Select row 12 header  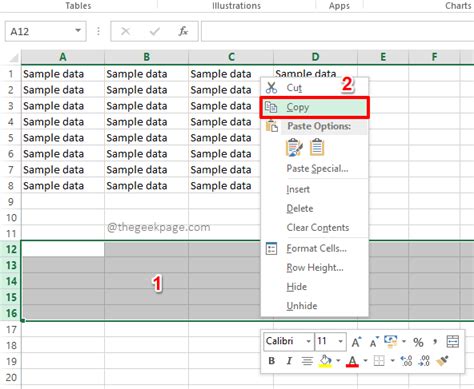[x=11, y=249]
